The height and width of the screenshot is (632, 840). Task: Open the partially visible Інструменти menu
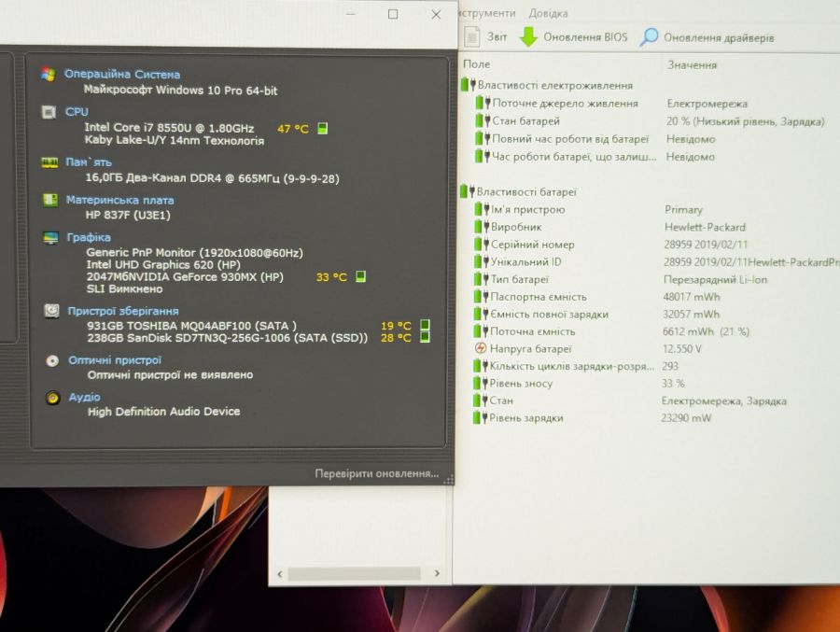pos(487,13)
